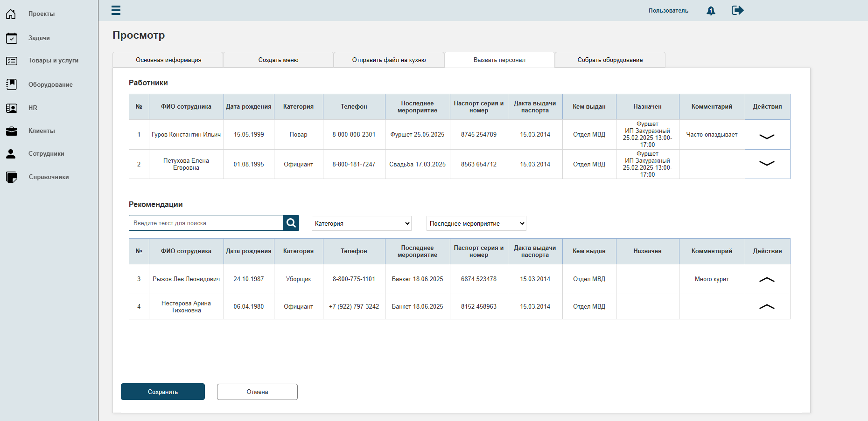Open Клиенты briefcase icon in sidebar
Screen dimensions: 868x421
click(12, 131)
